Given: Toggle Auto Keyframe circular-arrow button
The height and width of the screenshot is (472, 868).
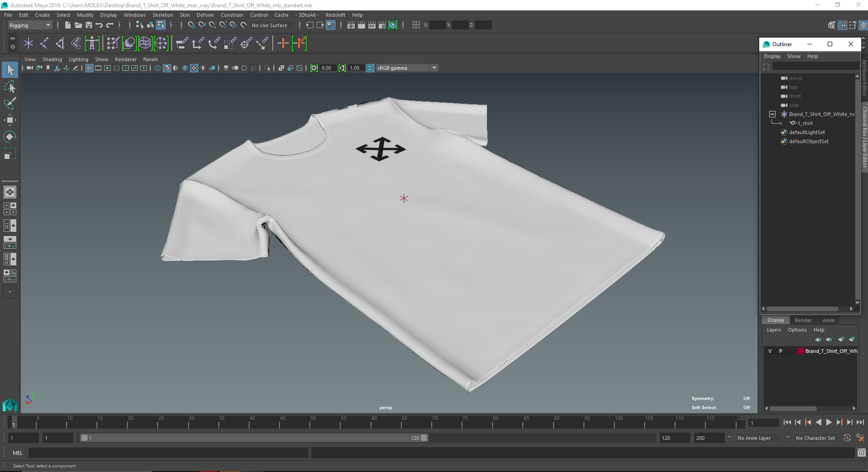Looking at the screenshot, I should click(847, 438).
